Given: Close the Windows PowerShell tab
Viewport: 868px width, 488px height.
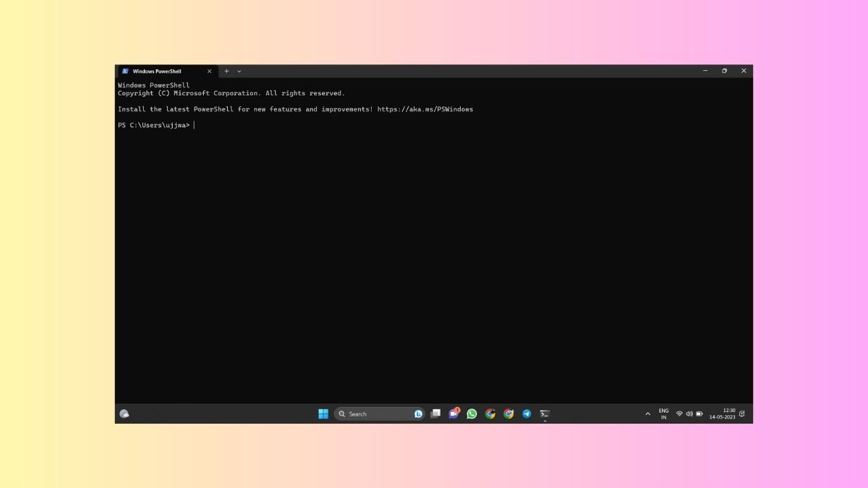Looking at the screenshot, I should click(209, 71).
